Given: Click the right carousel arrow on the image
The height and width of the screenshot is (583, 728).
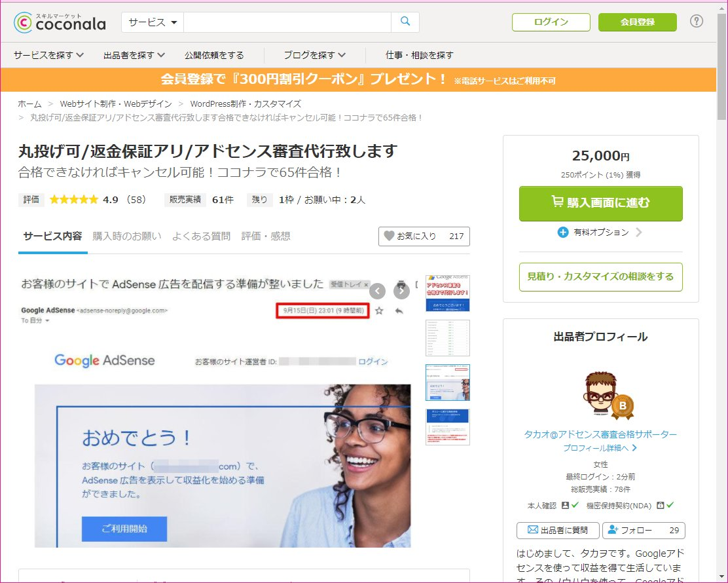Looking at the screenshot, I should coord(401,290).
